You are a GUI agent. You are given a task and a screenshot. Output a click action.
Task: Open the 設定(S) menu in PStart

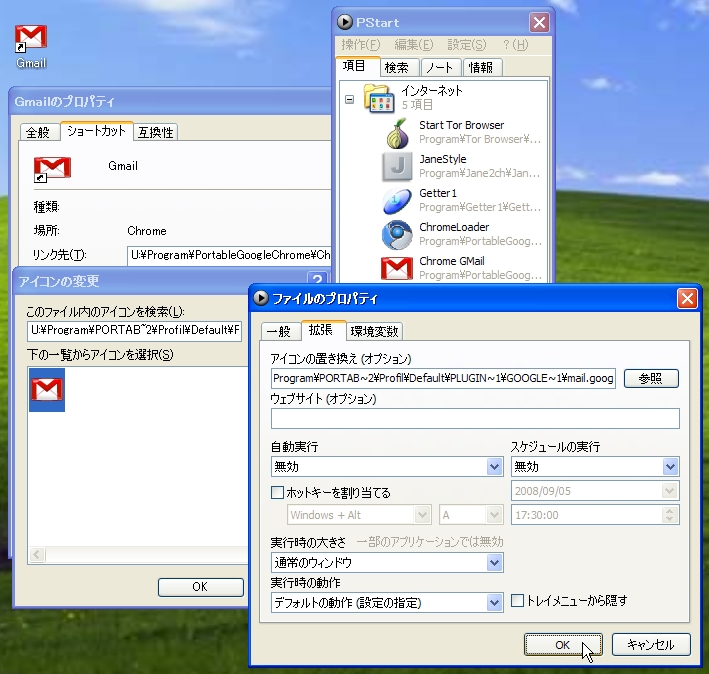click(467, 45)
